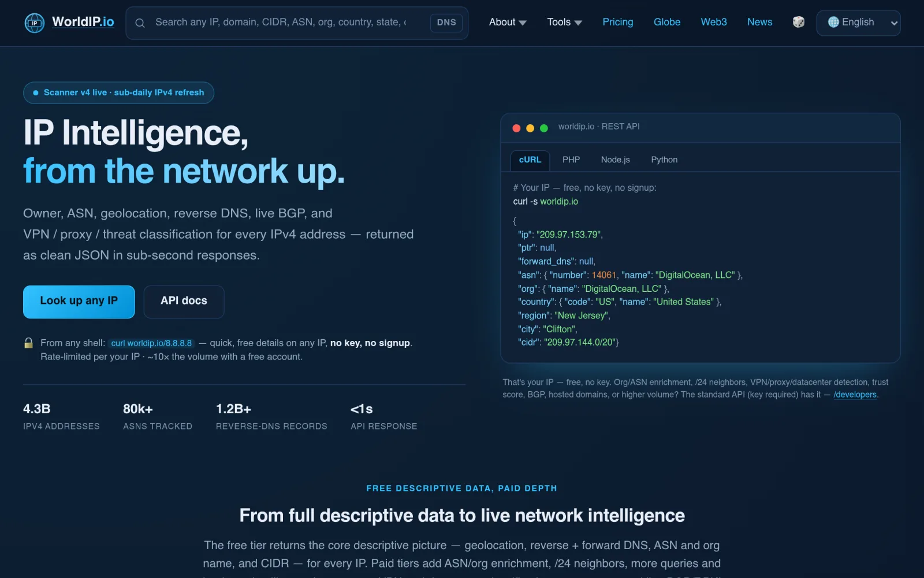The height and width of the screenshot is (578, 924).
Task: Click the ASN number 14061
Action: point(603,275)
